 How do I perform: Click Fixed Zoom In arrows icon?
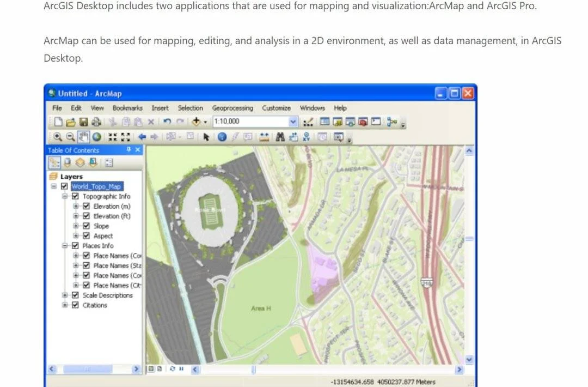[113, 137]
